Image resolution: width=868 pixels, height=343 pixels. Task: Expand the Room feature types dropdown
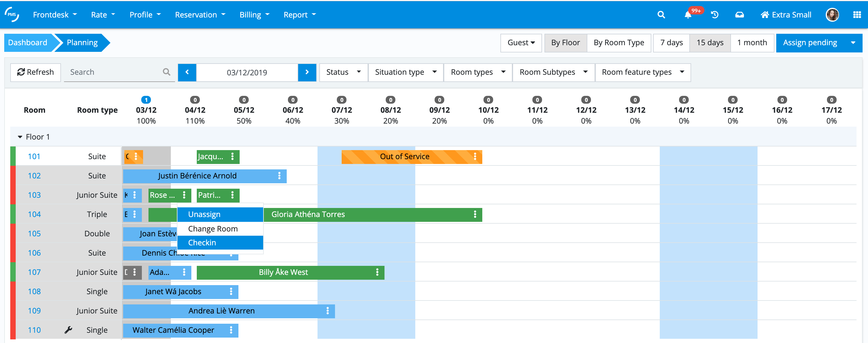tap(643, 72)
